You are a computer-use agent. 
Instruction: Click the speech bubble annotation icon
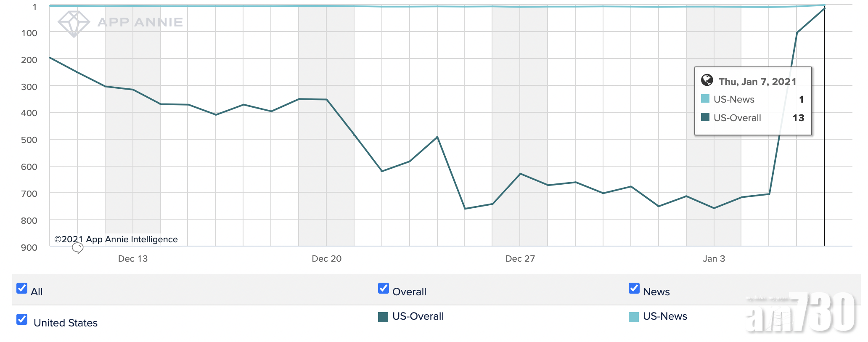pos(77,248)
